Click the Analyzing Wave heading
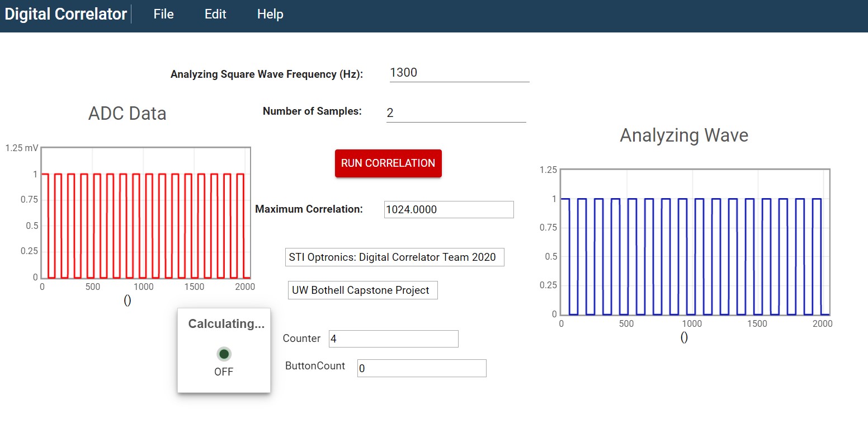The image size is (868, 441). (x=684, y=135)
